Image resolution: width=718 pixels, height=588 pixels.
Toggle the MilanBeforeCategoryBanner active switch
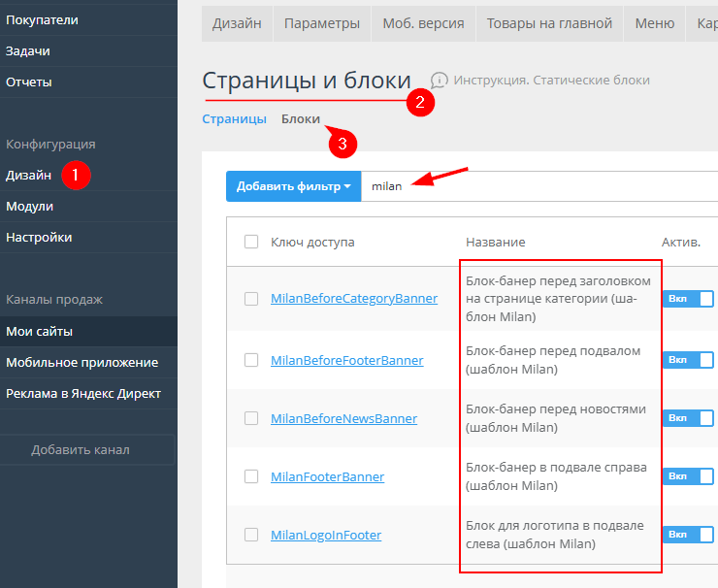click(x=688, y=299)
